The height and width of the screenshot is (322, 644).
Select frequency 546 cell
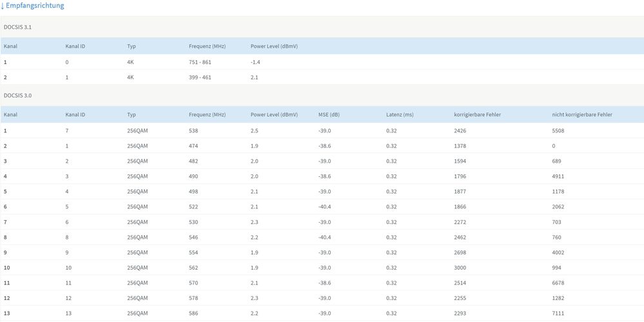(x=193, y=237)
